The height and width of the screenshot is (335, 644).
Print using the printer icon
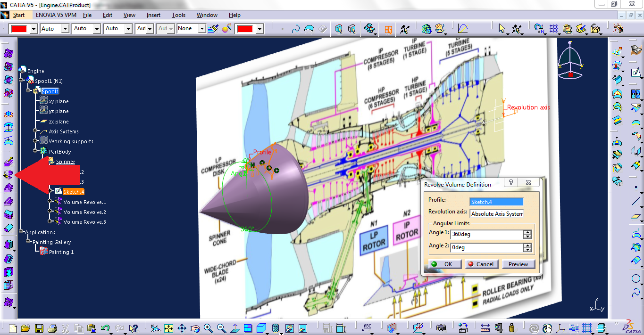(x=52, y=328)
